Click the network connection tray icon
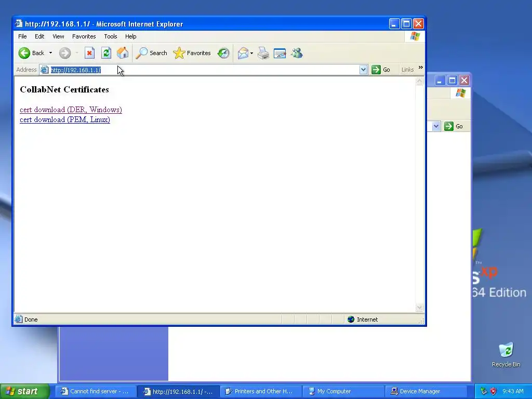Viewport: 532px width, 399px height. (484, 391)
